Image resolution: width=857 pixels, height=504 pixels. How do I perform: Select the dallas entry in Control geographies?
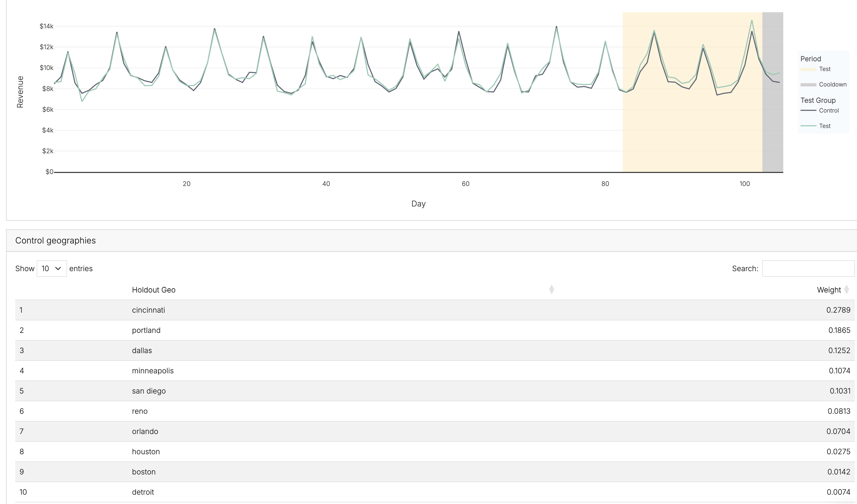(142, 350)
